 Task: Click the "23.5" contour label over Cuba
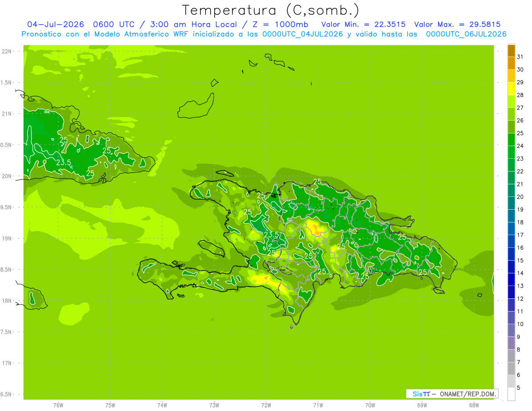click(x=64, y=163)
